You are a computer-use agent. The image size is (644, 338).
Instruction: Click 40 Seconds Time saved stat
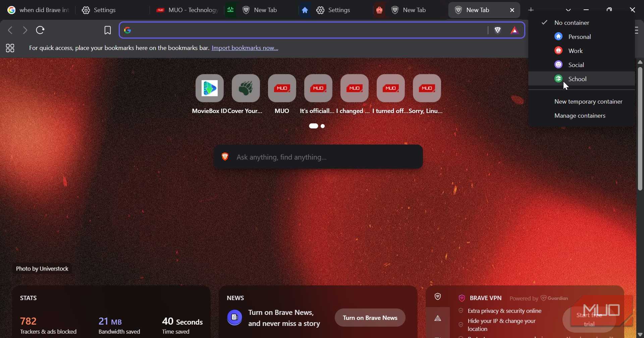[x=182, y=326]
